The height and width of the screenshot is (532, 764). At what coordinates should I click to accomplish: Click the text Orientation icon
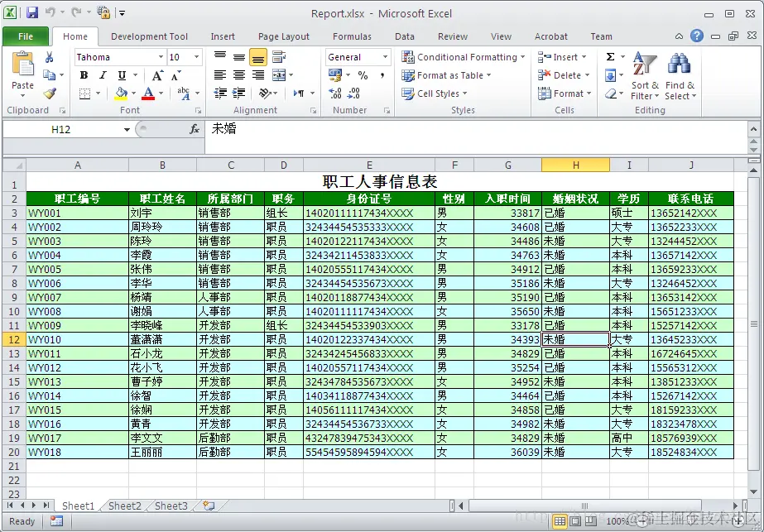(x=265, y=93)
